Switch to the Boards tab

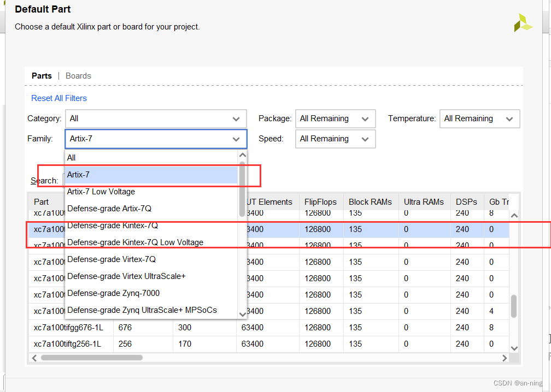tap(78, 76)
